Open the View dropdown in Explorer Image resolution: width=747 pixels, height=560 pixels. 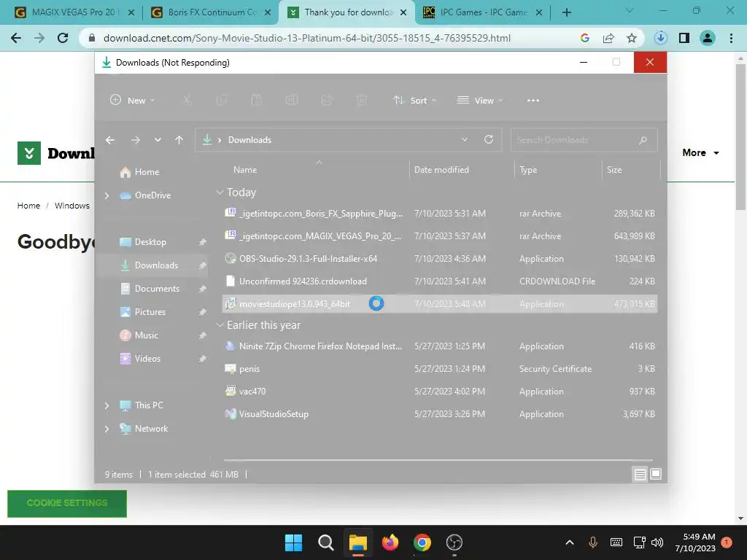coord(480,101)
